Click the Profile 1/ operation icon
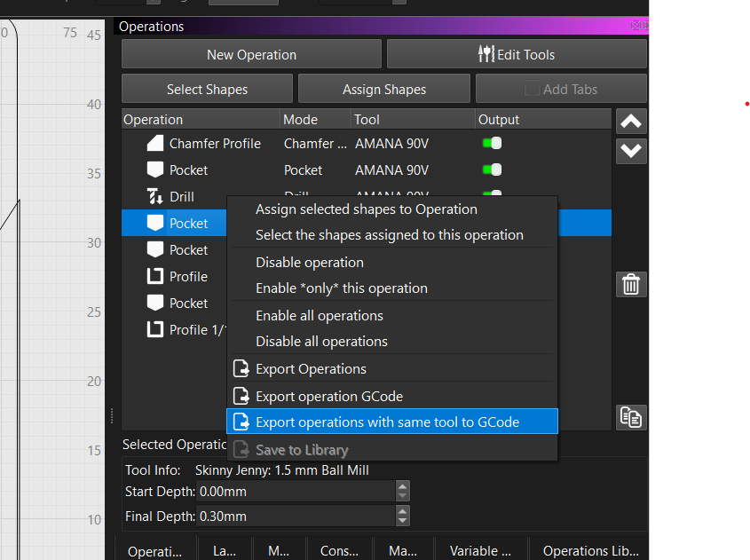 (155, 329)
